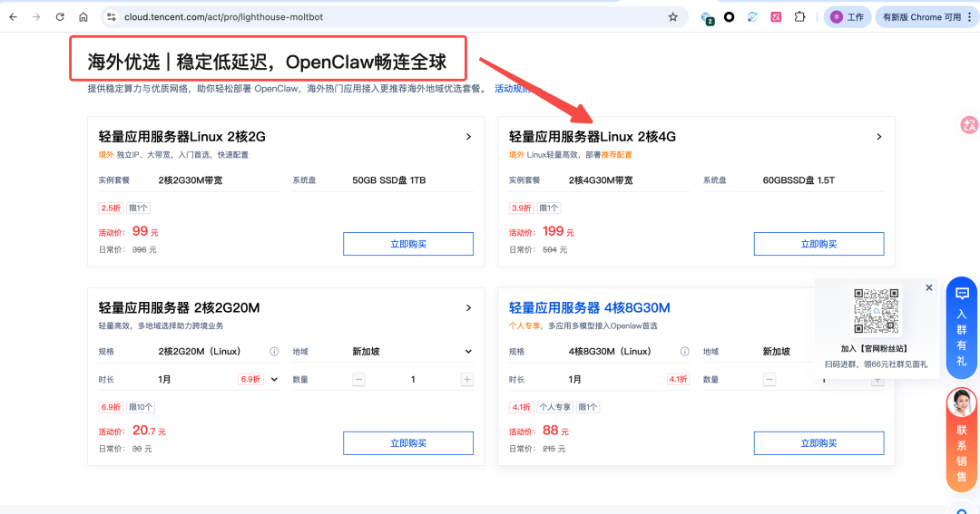Image resolution: width=980 pixels, height=514 pixels.
Task: Click the pink translate floating icon
Action: click(969, 125)
